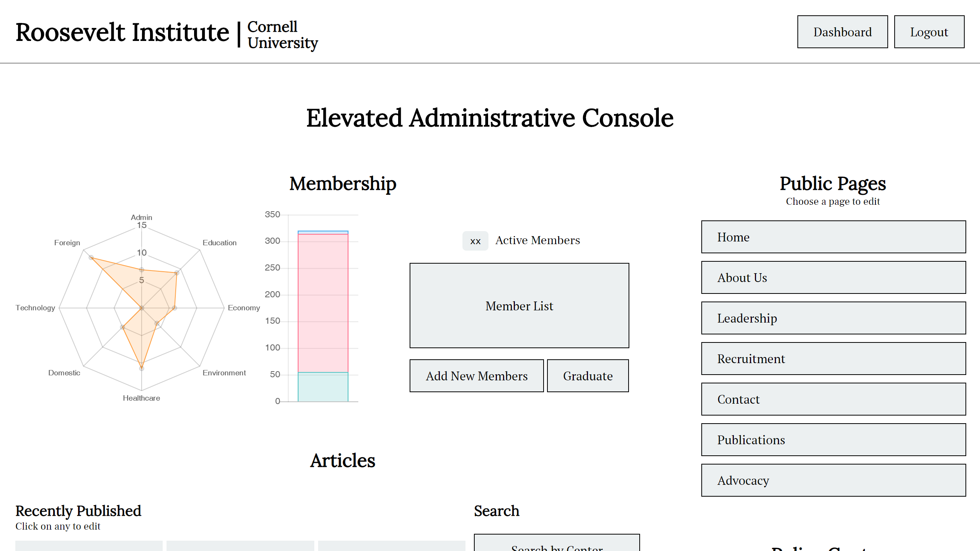Click the 200 value on bar chart axis
This screenshot has width=980, height=551.
pos(273,294)
